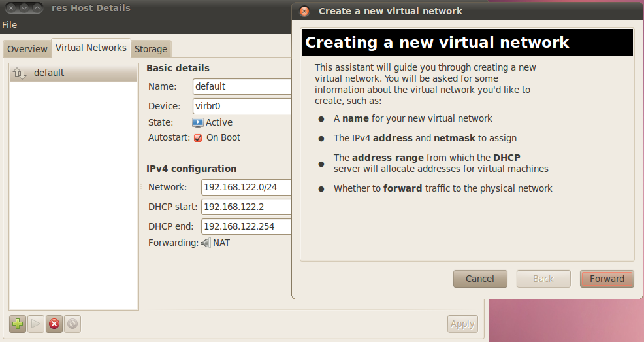Click the red Delete Network icon

pyautogui.click(x=54, y=323)
